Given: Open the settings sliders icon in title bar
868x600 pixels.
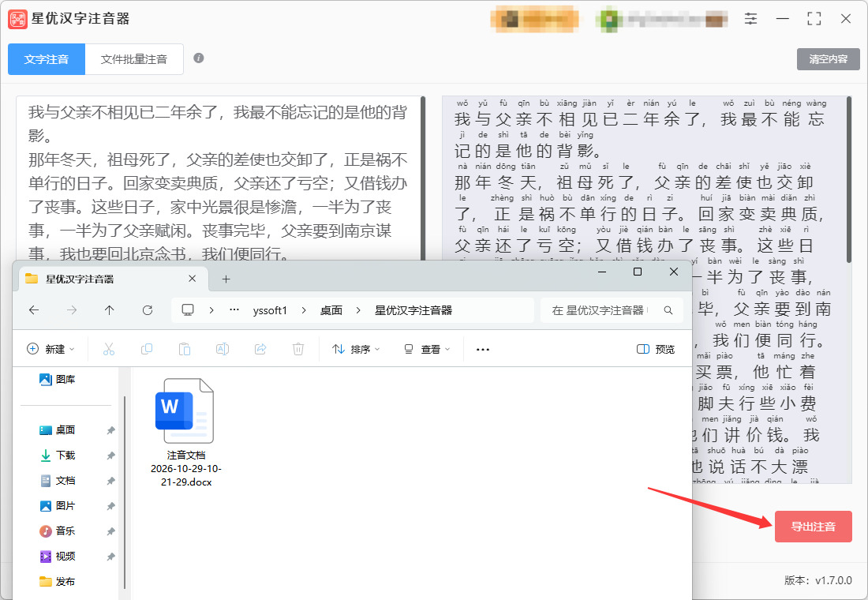Looking at the screenshot, I should click(750, 19).
